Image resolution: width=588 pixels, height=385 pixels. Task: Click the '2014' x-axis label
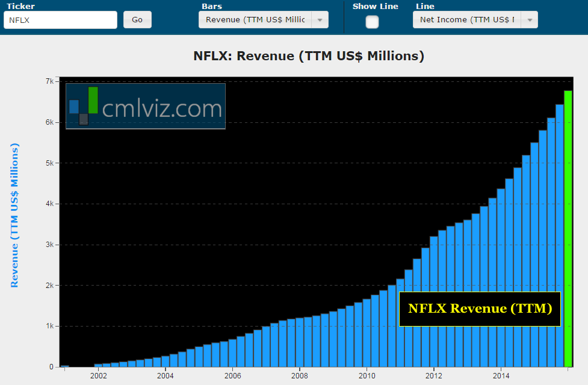tap(501, 376)
